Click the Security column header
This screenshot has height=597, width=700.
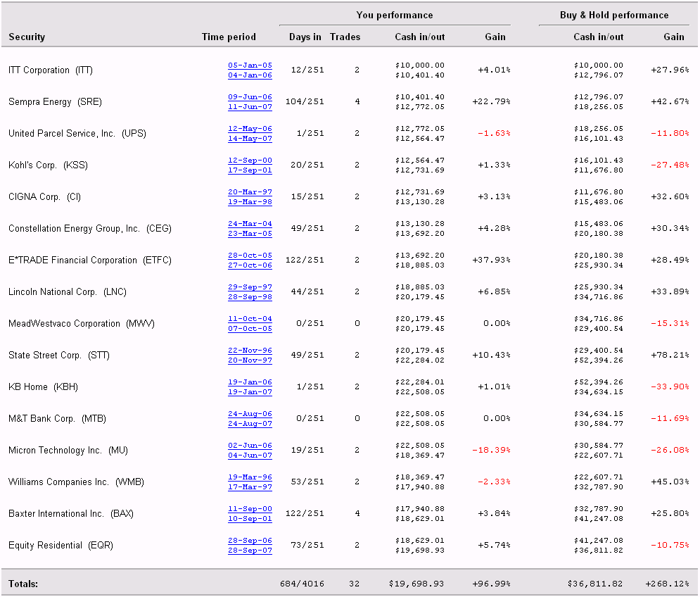pos(27,37)
